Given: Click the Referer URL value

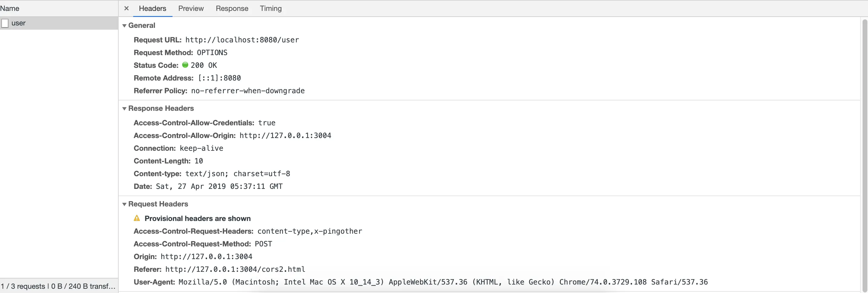Looking at the screenshot, I should (235, 269).
